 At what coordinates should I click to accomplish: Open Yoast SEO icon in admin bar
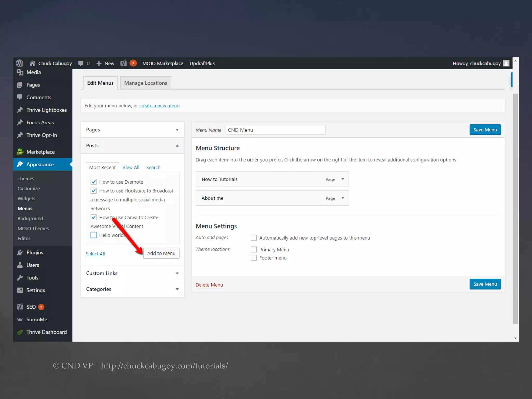[124, 63]
